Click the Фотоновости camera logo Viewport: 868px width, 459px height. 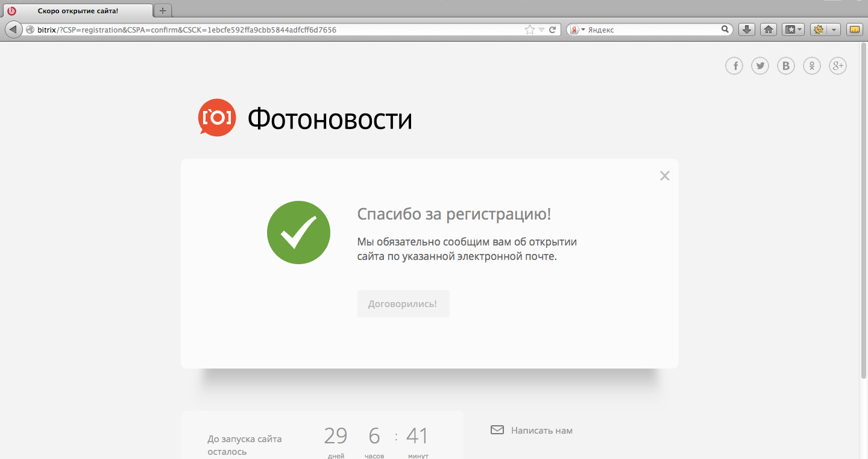click(x=216, y=118)
